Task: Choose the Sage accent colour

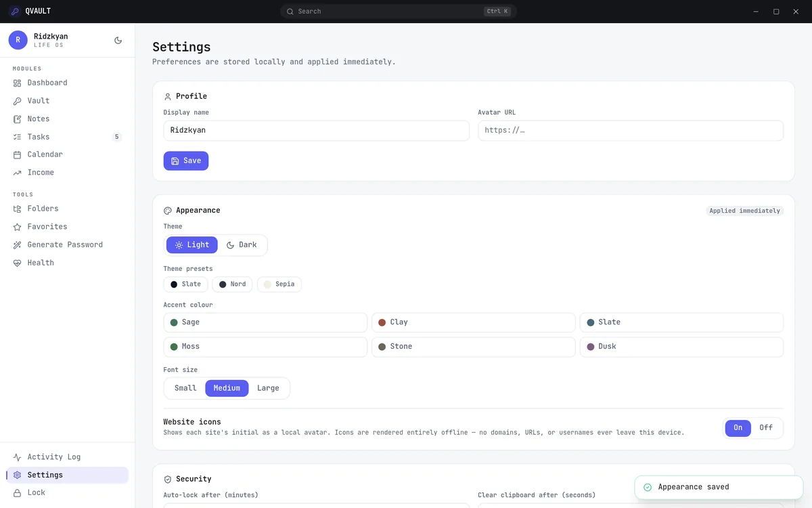Action: click(265, 322)
